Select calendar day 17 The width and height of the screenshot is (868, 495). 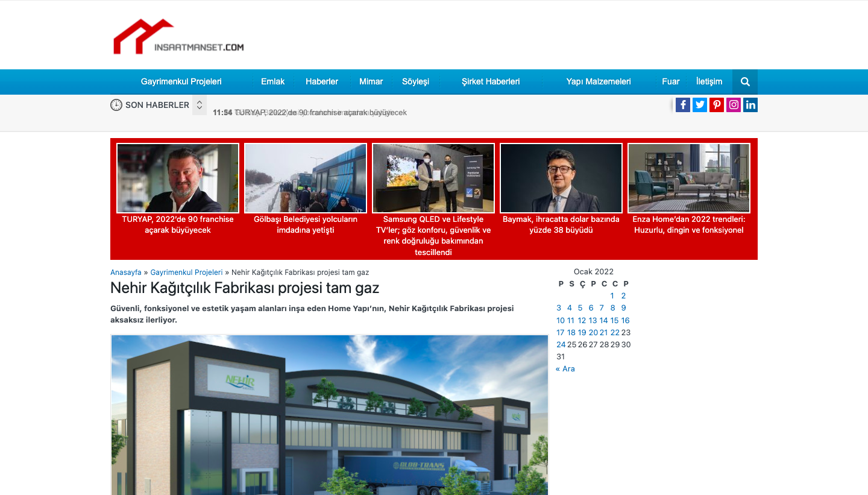coord(561,333)
